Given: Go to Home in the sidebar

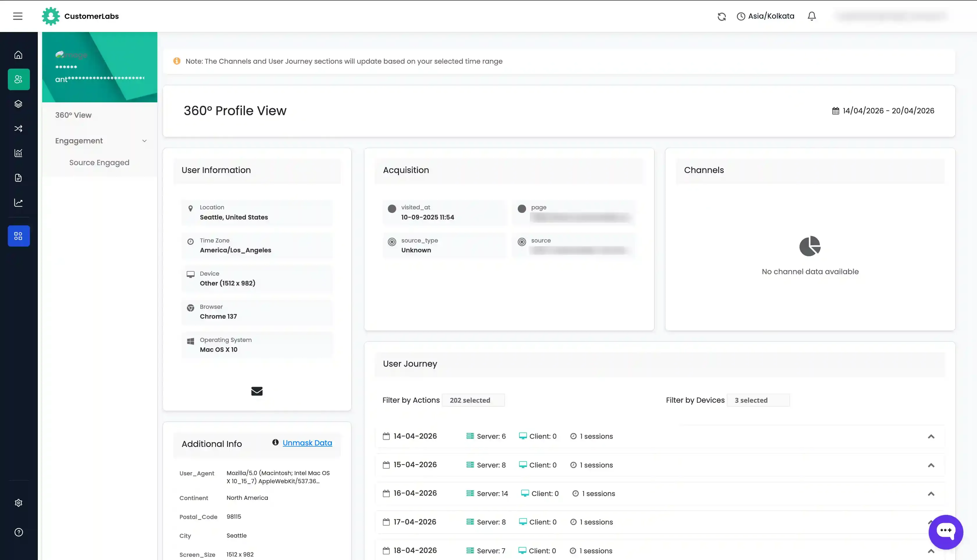Looking at the screenshot, I should click(18, 55).
